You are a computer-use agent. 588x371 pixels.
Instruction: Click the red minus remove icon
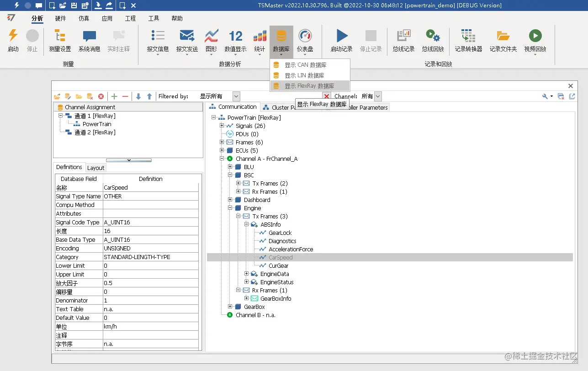pyautogui.click(x=125, y=96)
